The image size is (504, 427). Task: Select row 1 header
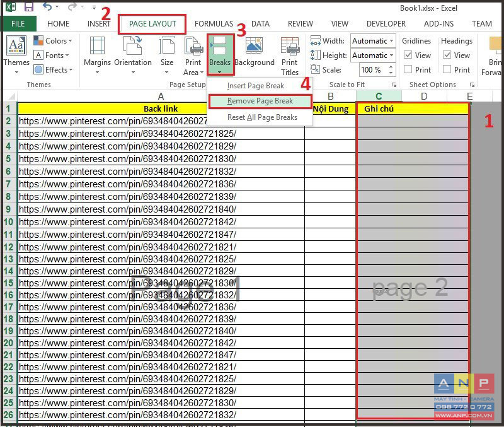click(x=9, y=108)
